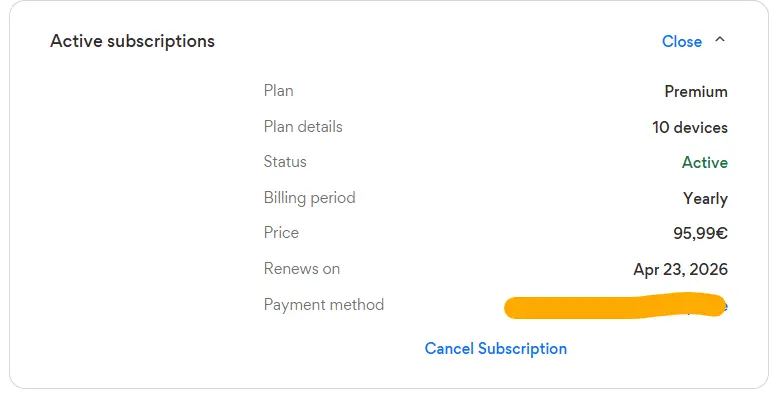Viewport: 776px width, 399px height.
Task: Click the redacted payment method value
Action: point(614,306)
